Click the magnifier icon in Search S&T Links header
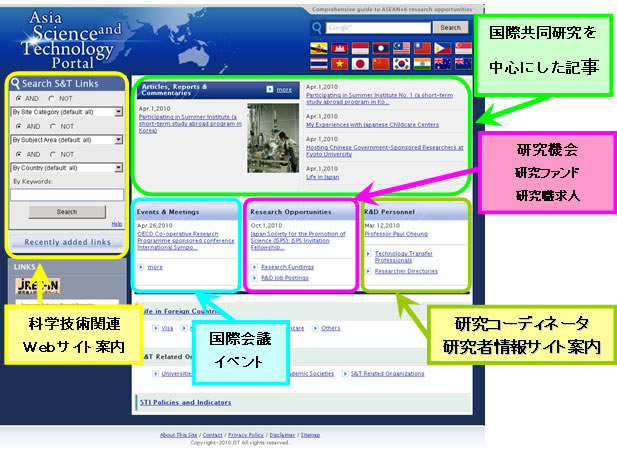This screenshot has height=451, width=617. coord(15,83)
